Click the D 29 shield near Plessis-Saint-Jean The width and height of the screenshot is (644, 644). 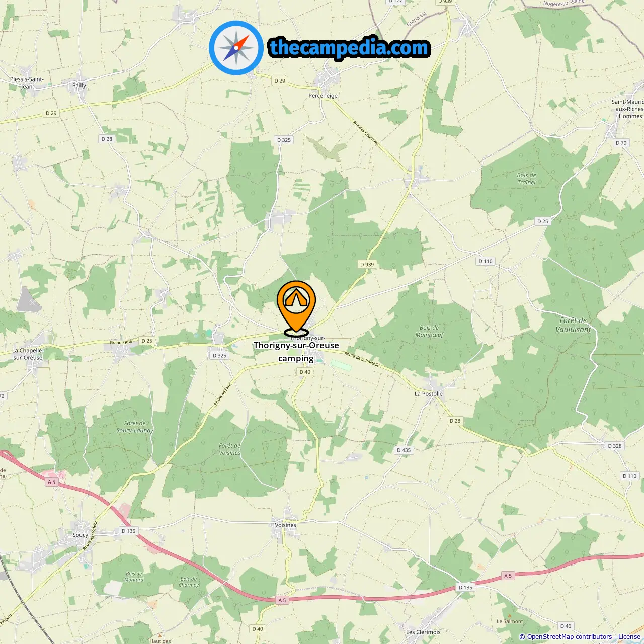point(51,113)
